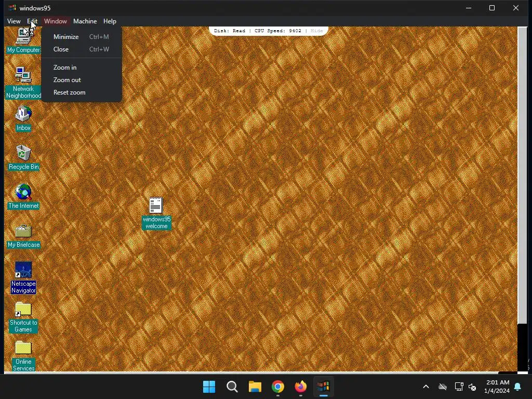Click the windows95 app icon in title bar
Viewport: 532px width, 399px height.
point(12,8)
